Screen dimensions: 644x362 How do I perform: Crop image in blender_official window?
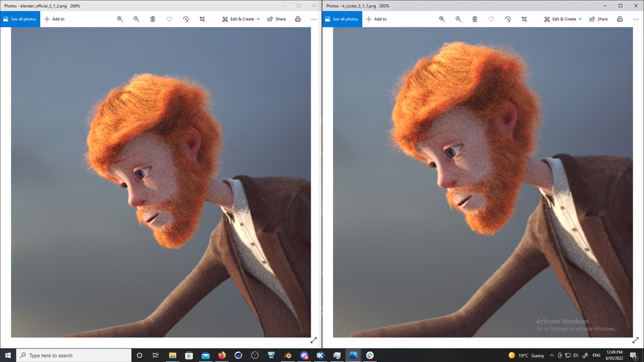(x=202, y=19)
